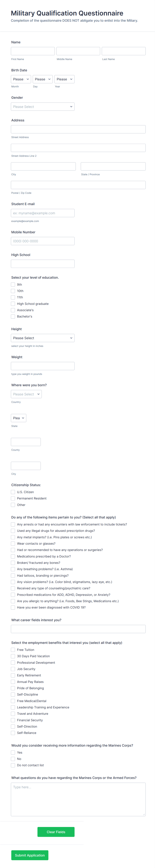The width and height of the screenshot is (155, 868).
Task: Check the Early Retirement benefit
Action: point(13,675)
